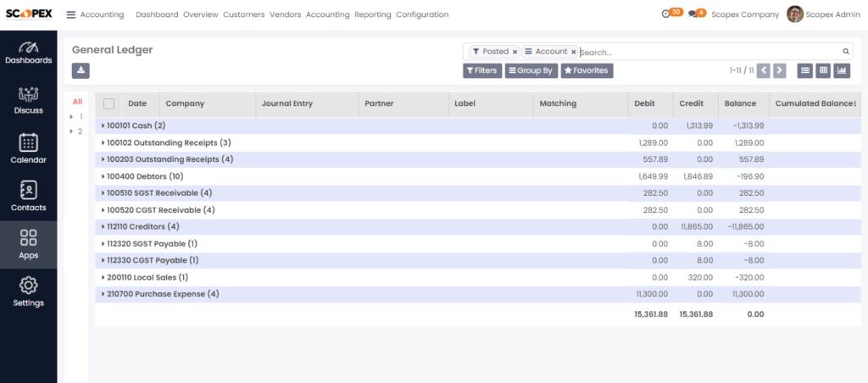Select All in the side panel
This screenshot has width=868, height=383.
click(77, 102)
